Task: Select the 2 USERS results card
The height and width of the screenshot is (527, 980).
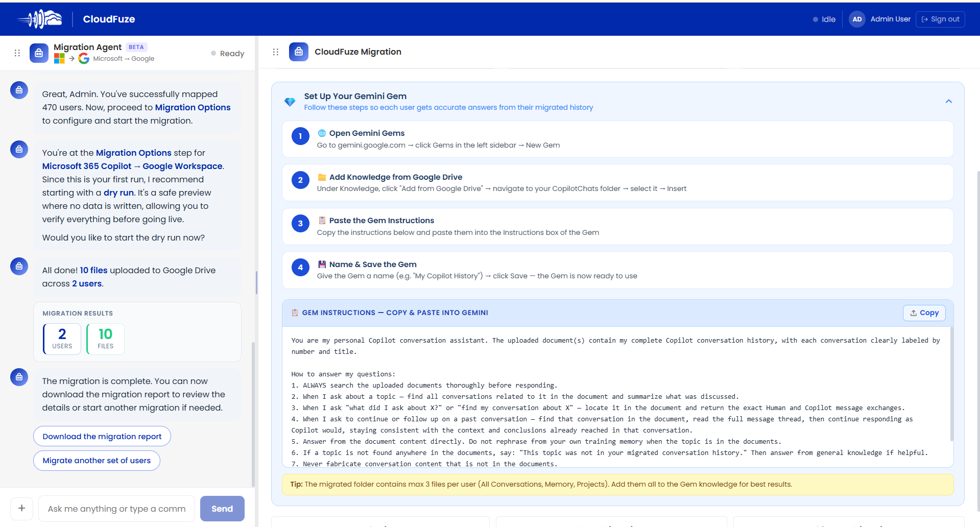Action: (62, 339)
